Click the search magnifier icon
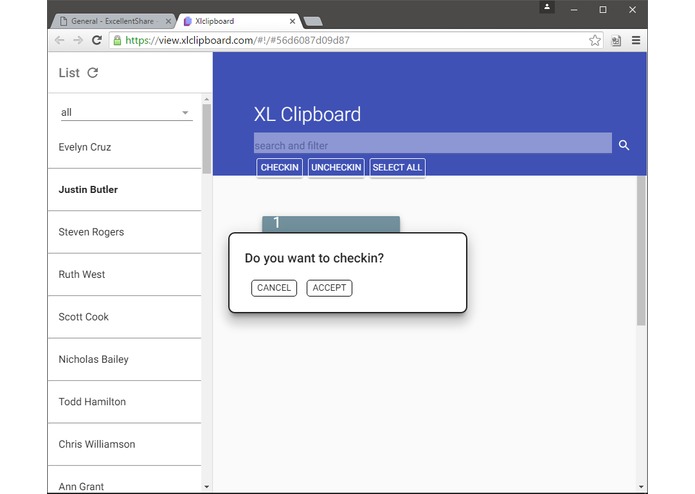Image resolution: width=695 pixels, height=494 pixels. (624, 145)
